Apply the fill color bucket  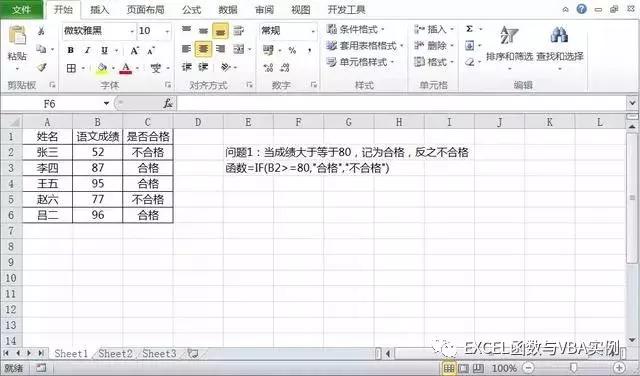tap(102, 68)
